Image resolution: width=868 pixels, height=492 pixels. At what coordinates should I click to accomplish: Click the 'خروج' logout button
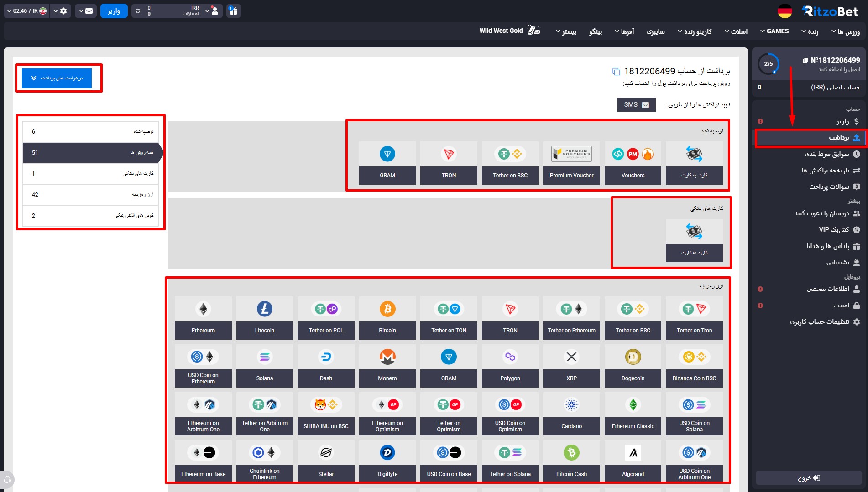click(809, 478)
